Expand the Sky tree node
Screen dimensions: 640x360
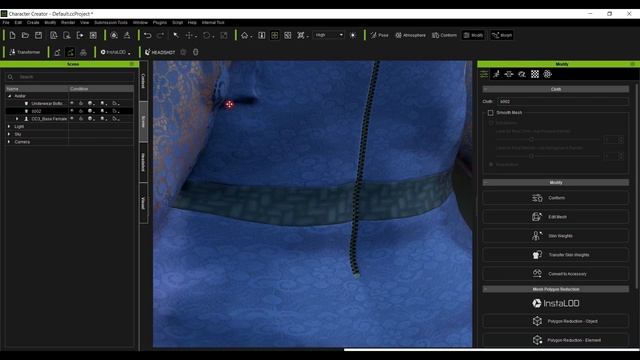(x=9, y=134)
